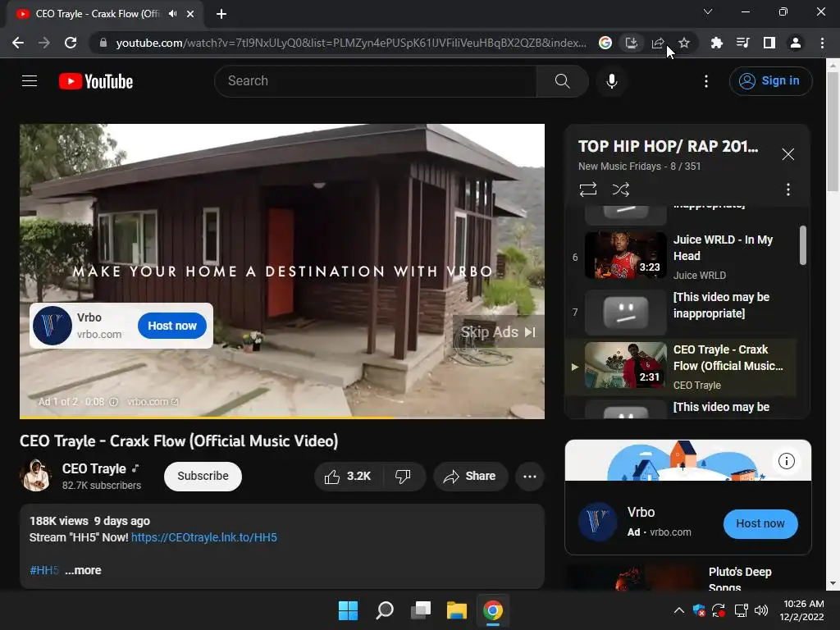
Task: Expand description with ...more
Action: 83,571
